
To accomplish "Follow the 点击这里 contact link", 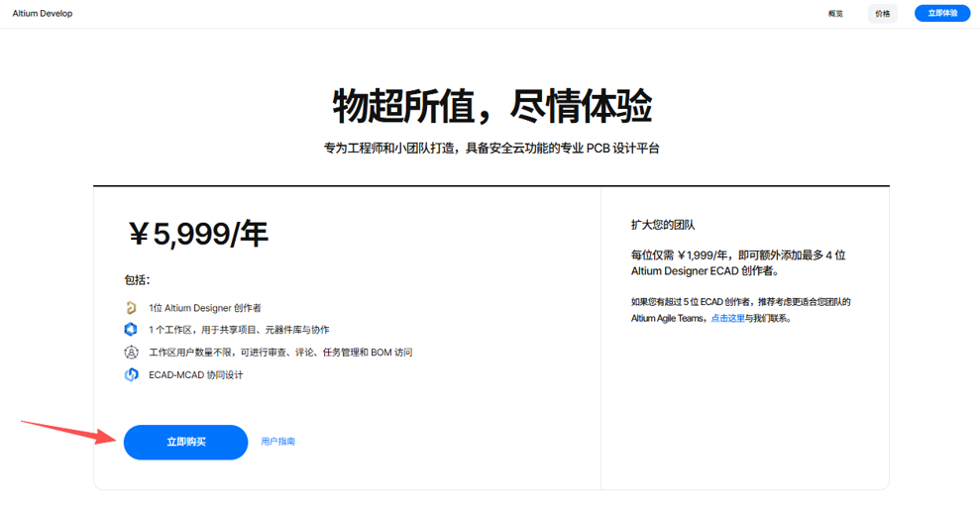I will pyautogui.click(x=727, y=319).
